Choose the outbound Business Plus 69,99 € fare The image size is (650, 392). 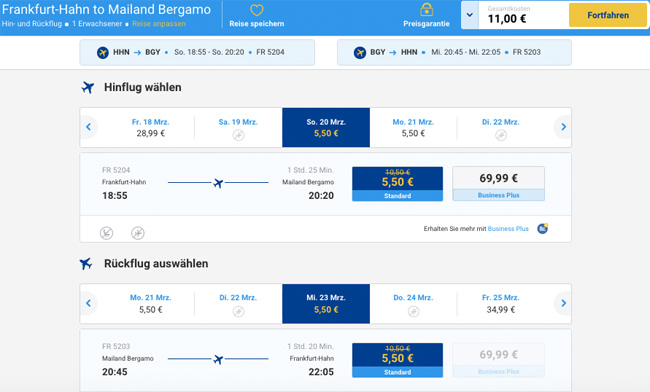pyautogui.click(x=499, y=184)
